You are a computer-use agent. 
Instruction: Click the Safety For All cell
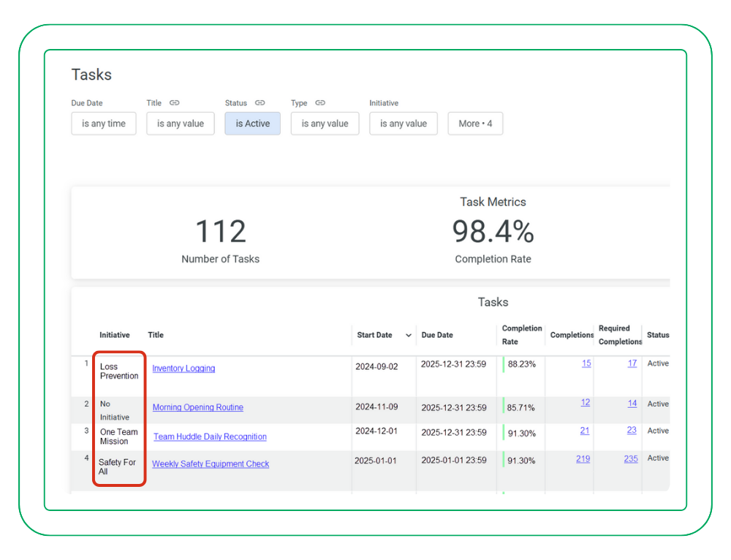coord(117,466)
